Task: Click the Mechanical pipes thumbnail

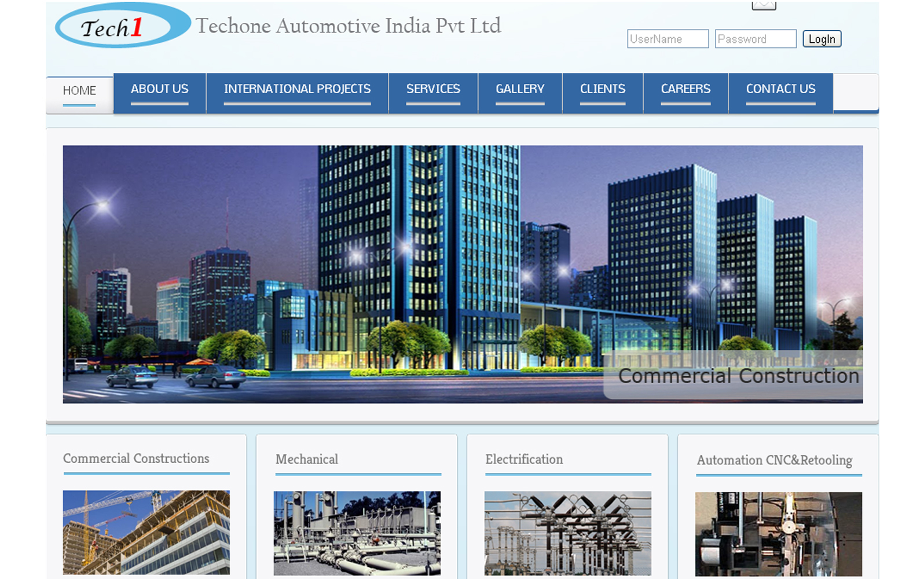Action: (x=357, y=533)
